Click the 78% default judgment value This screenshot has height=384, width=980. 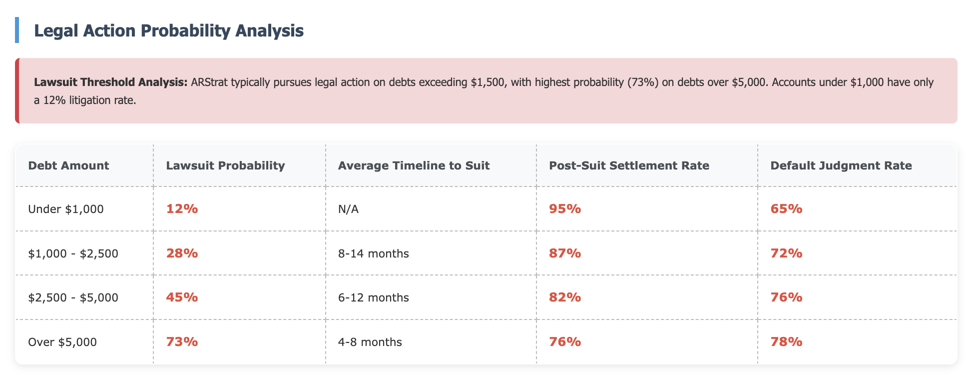click(786, 342)
